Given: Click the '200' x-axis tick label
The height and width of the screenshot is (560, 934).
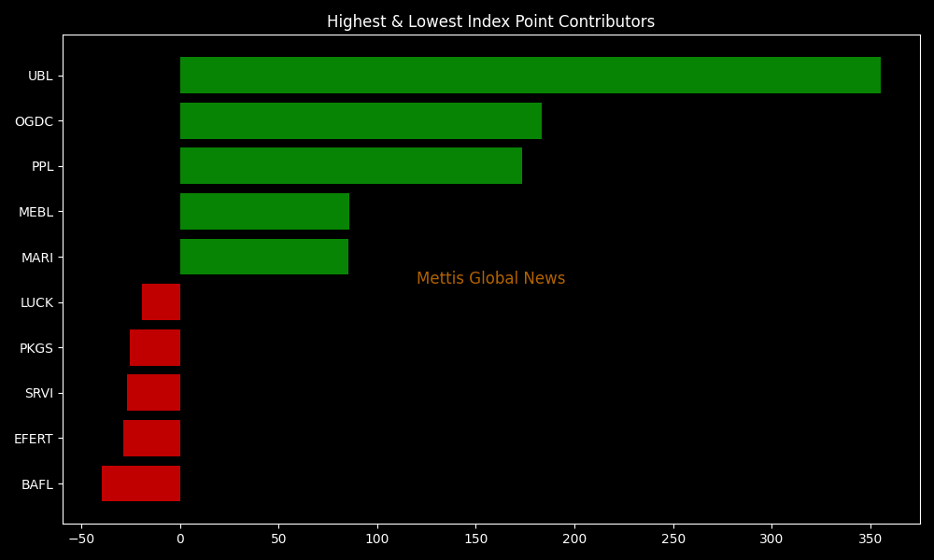Looking at the screenshot, I should point(574,539).
